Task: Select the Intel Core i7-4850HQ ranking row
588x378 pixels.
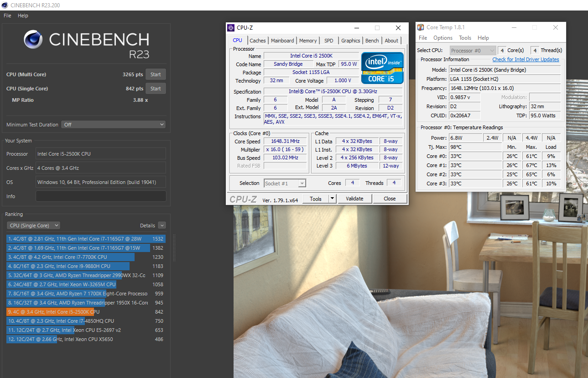Action: 86,321
